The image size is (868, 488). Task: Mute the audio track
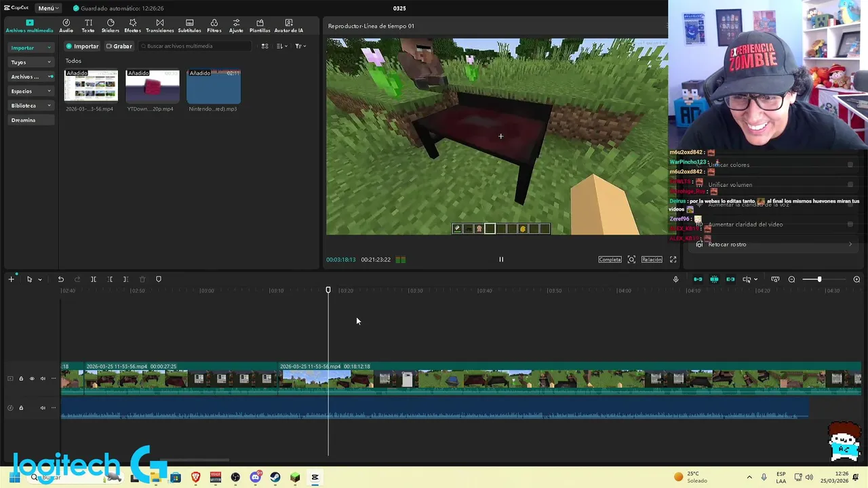[x=43, y=408]
